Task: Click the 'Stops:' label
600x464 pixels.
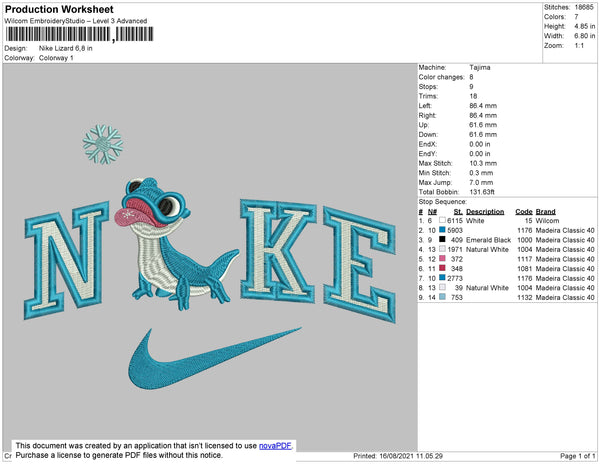Action: coord(428,86)
